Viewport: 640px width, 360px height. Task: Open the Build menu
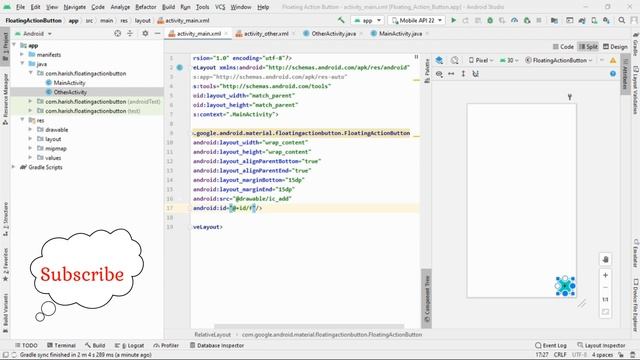(x=169, y=7)
